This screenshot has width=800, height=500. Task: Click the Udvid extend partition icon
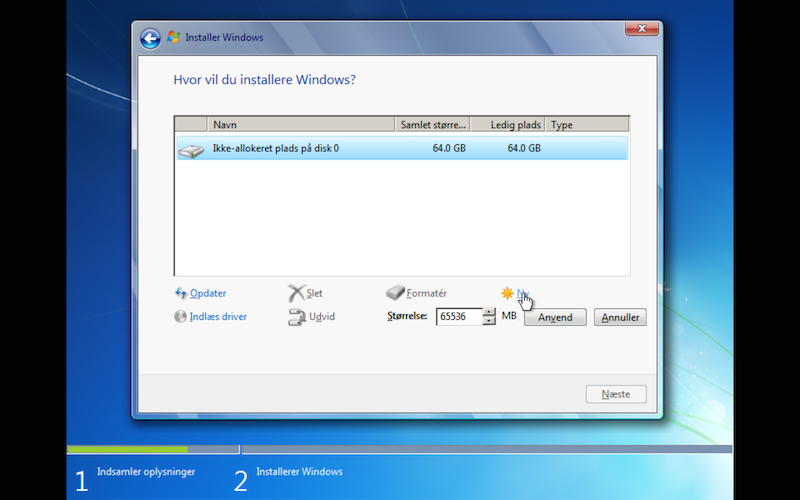click(297, 317)
